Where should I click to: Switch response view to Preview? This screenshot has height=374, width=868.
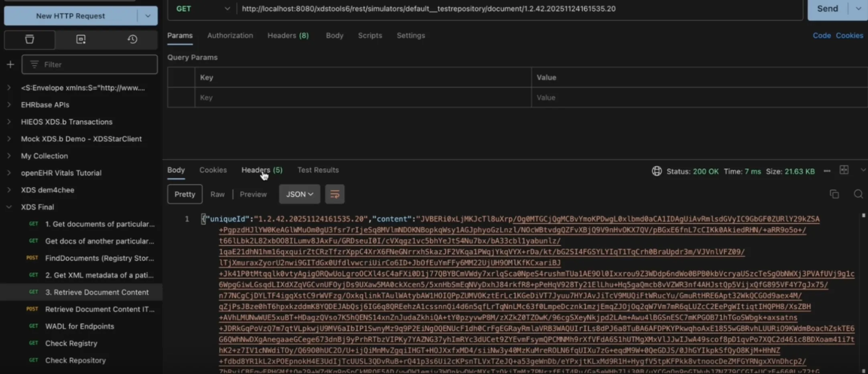[253, 194]
